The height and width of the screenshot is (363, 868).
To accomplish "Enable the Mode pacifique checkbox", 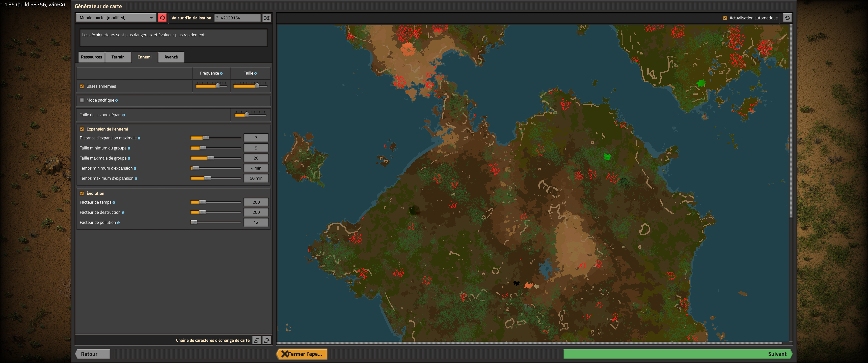I will [82, 100].
